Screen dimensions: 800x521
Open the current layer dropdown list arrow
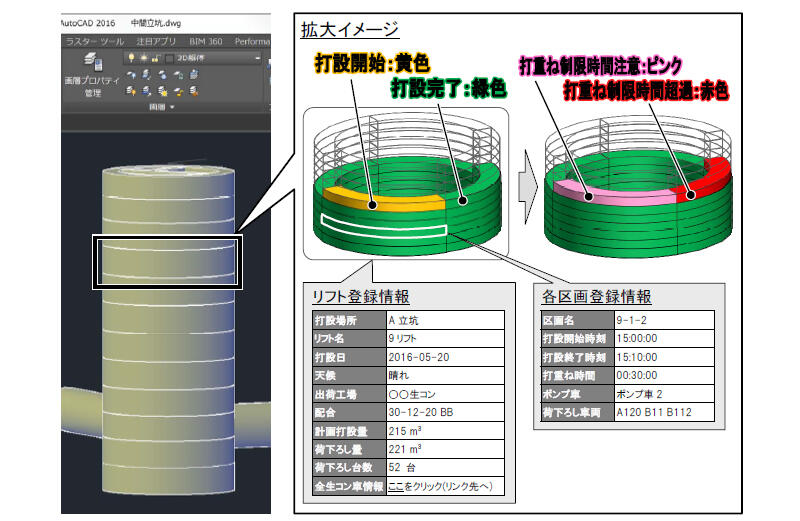258,58
